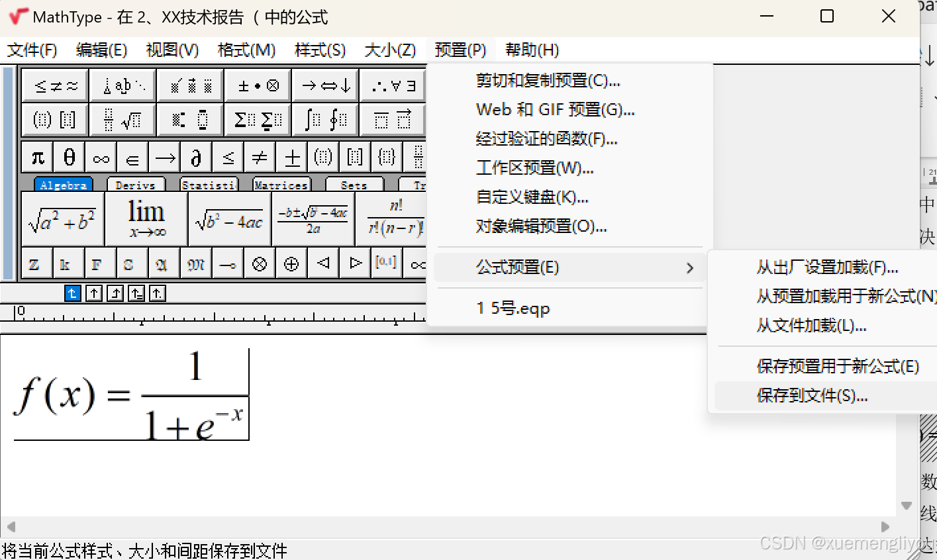The height and width of the screenshot is (560, 937).
Task: Insert the square root of a²+b² preset
Action: [x=62, y=218]
